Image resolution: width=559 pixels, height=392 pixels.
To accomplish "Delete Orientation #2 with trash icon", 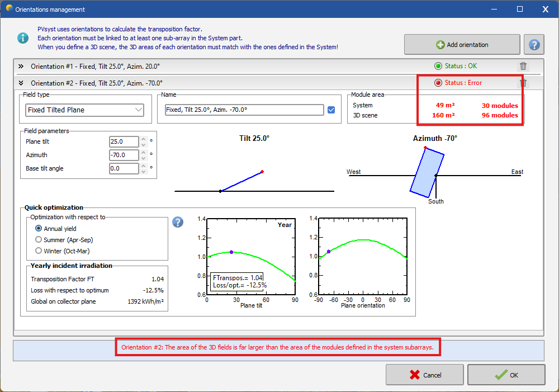I will pos(523,83).
